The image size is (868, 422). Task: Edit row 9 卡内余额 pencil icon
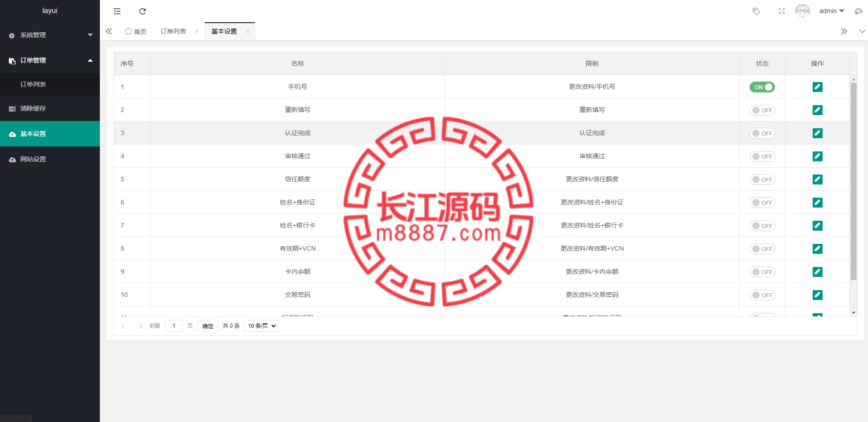coord(818,272)
